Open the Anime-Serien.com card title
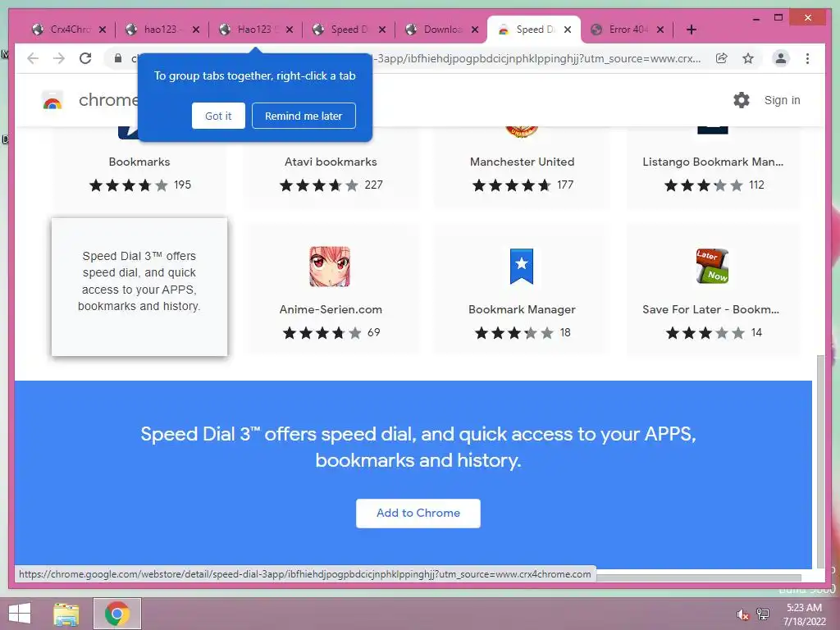 coord(331,309)
